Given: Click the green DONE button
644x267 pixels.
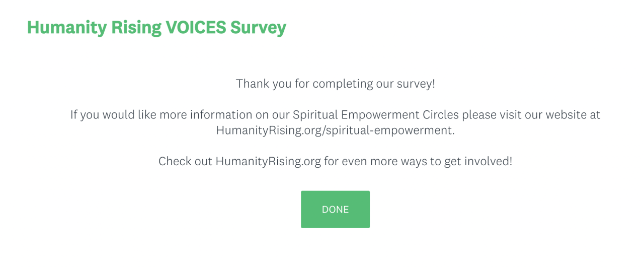Looking at the screenshot, I should [335, 210].
